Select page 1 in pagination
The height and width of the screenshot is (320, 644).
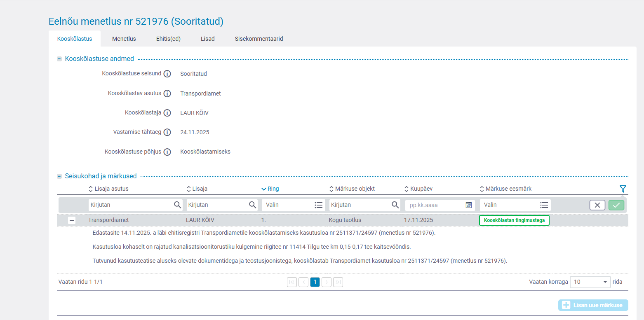(315, 282)
